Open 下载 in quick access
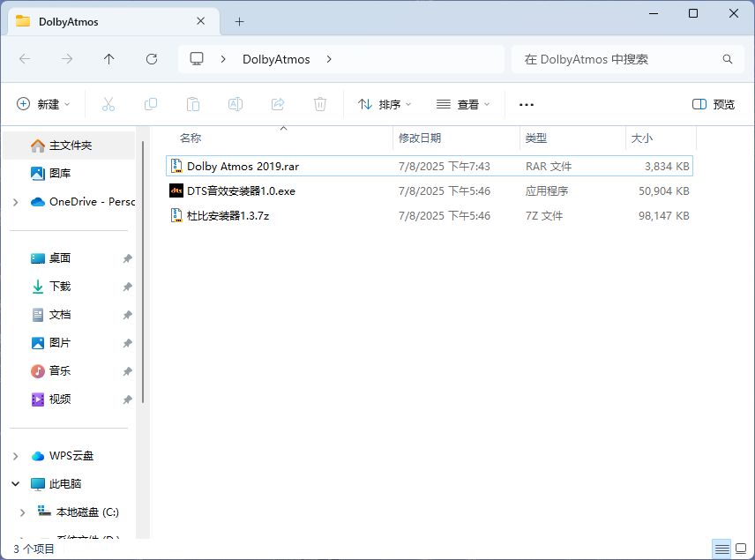The width and height of the screenshot is (755, 560). [x=69, y=287]
